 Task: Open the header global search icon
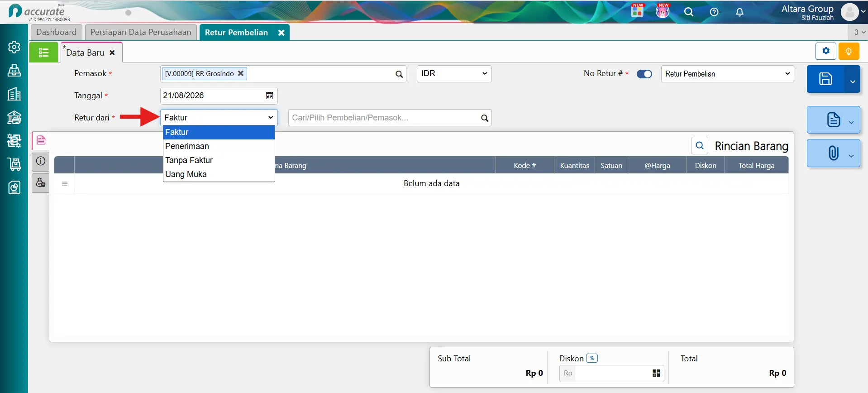coord(689,12)
